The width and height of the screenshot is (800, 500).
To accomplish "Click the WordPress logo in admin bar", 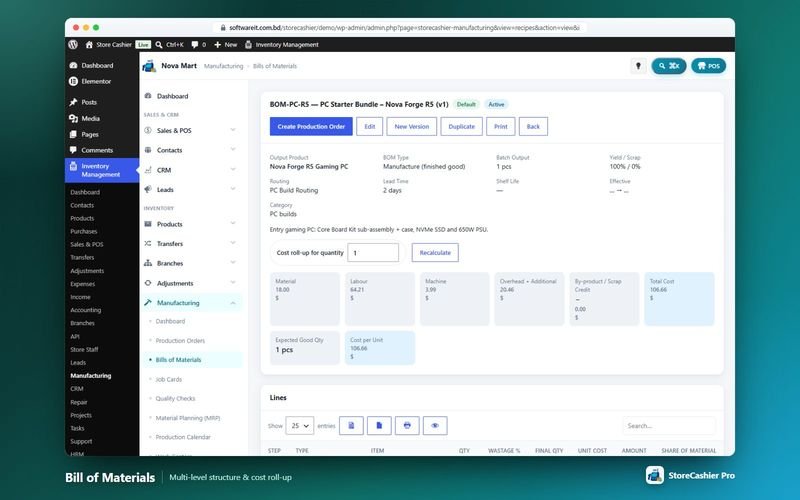I will click(x=73, y=44).
